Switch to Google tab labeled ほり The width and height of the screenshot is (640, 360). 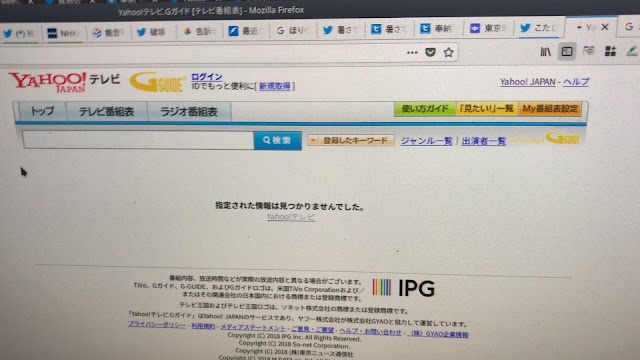tap(294, 30)
